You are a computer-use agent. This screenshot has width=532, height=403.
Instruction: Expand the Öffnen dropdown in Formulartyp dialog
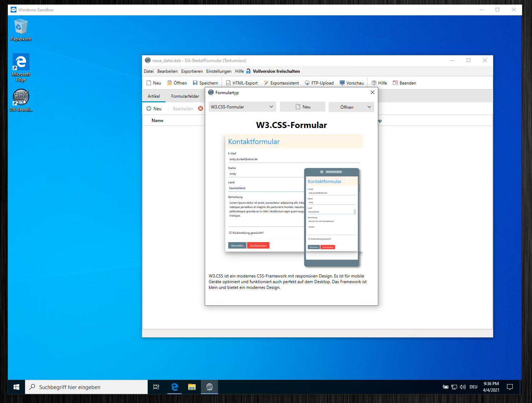(x=369, y=107)
